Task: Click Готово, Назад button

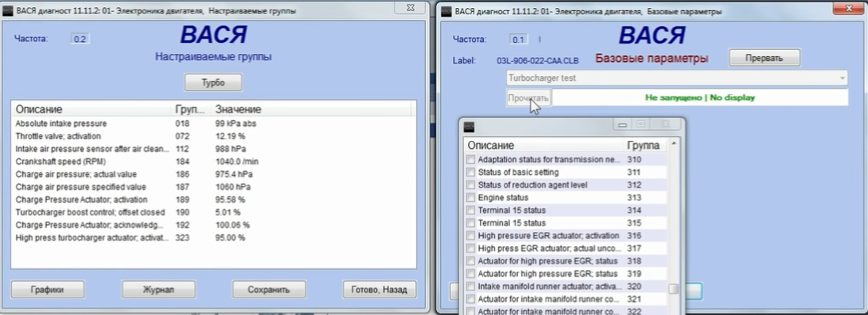Action: (380, 289)
